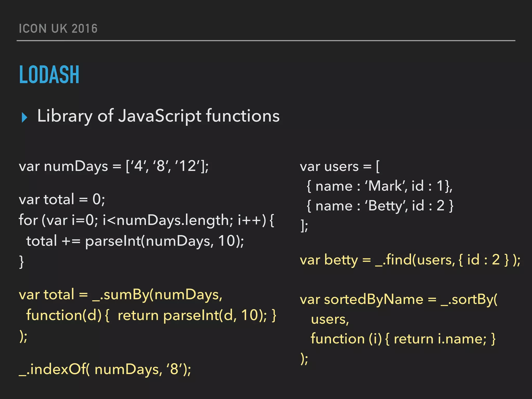This screenshot has width=532, height=399.
Task: Click the for loop line with numDays.length
Action: tap(147, 220)
